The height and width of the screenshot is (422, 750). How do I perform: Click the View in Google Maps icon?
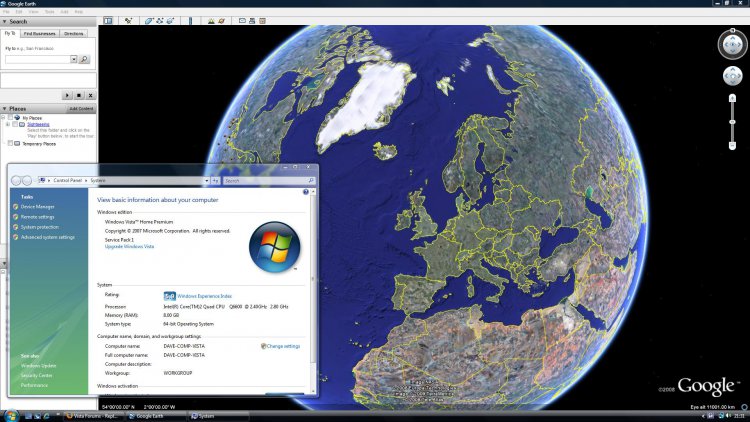tap(262, 21)
